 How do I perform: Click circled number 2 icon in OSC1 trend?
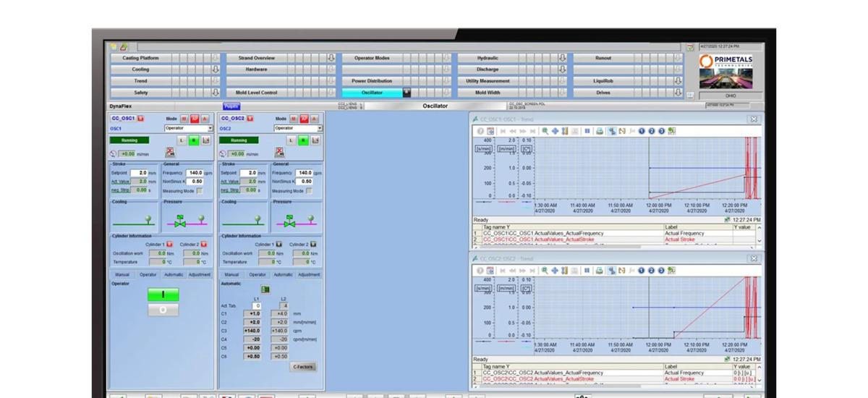[x=651, y=131]
